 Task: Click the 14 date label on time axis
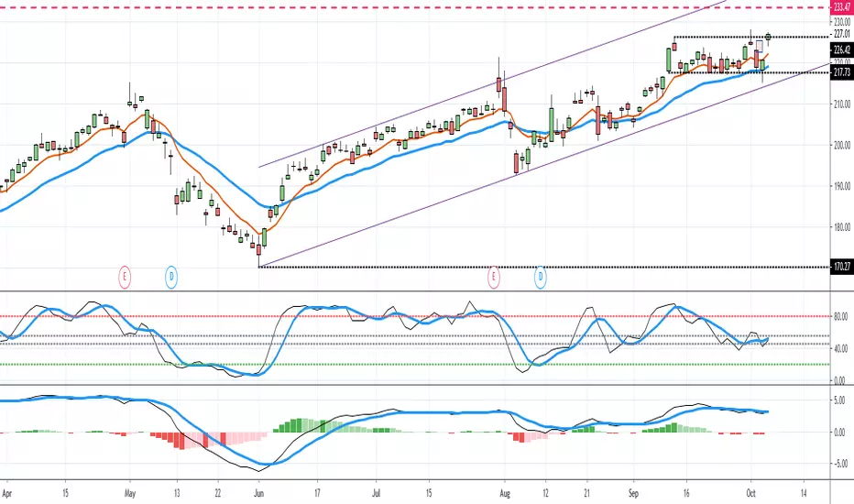[804, 494]
